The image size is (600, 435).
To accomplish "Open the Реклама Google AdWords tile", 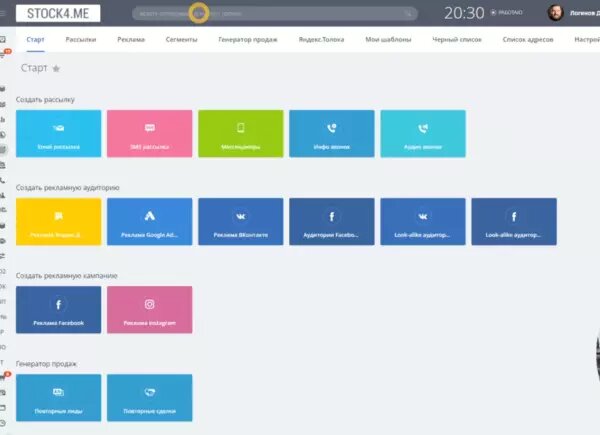I will tap(150, 222).
